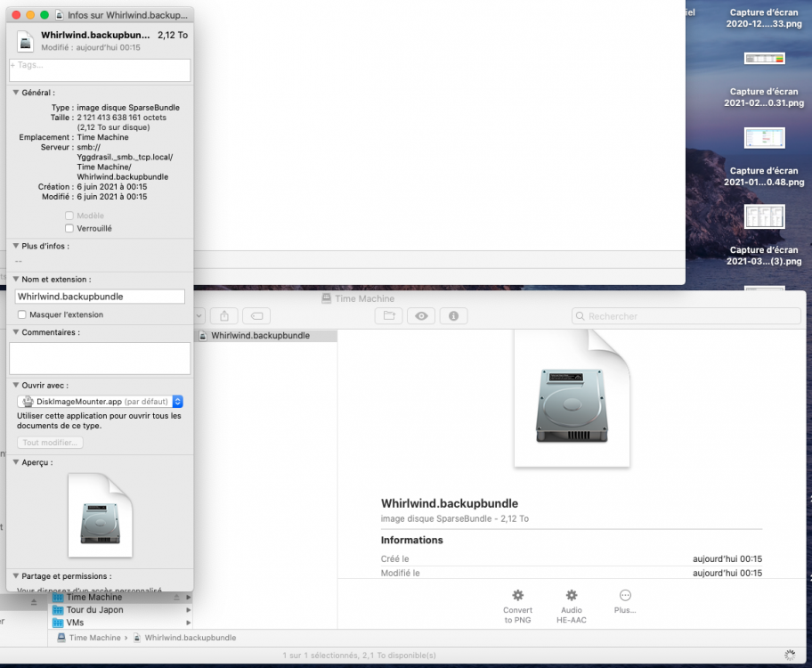812x668 pixels.
Task: Toggle Masquer l'extension checkbox
Action: click(21, 314)
